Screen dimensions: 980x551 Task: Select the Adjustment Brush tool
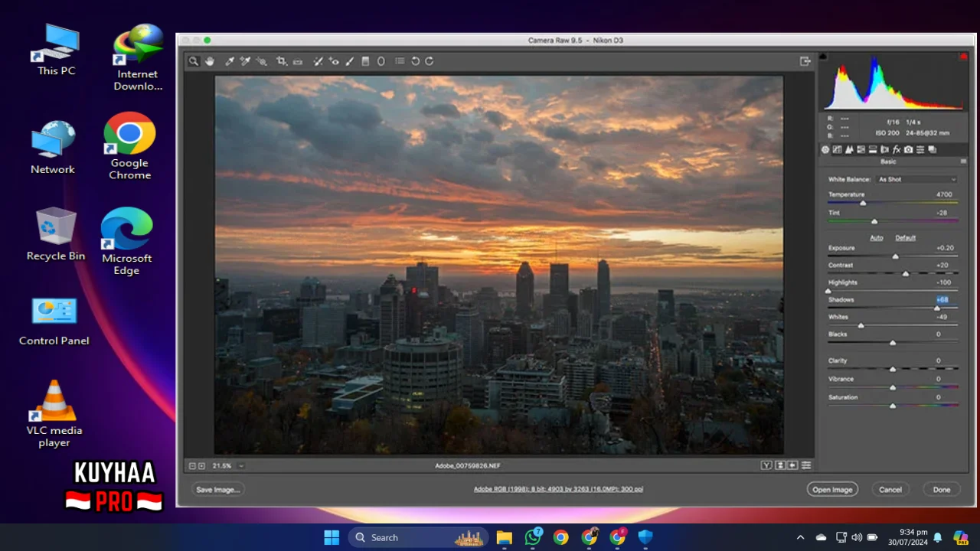pos(349,61)
